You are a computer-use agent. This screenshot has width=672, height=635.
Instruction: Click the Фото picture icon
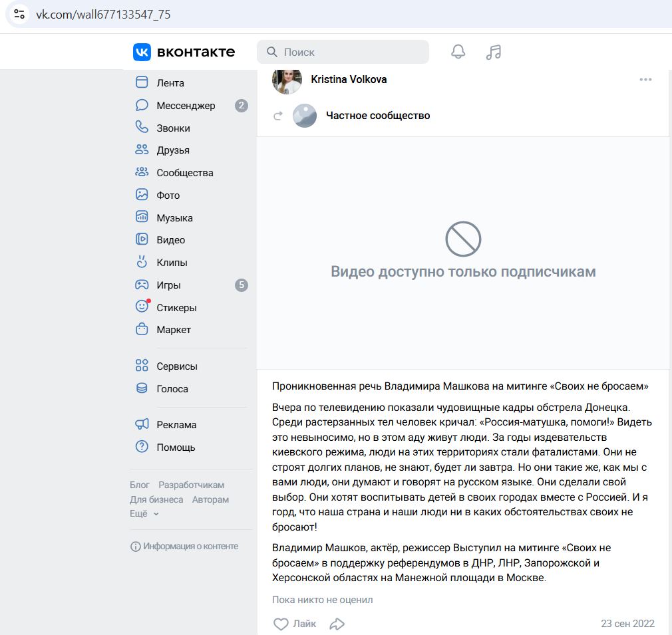click(x=142, y=194)
